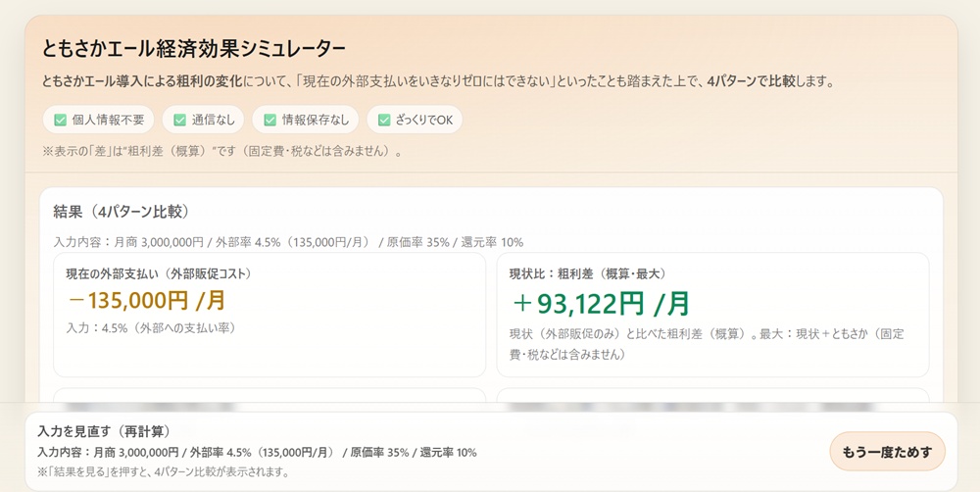The image size is (980, 492).
Task: Click the 個人情報不要 checkmark icon
Action: (x=60, y=120)
